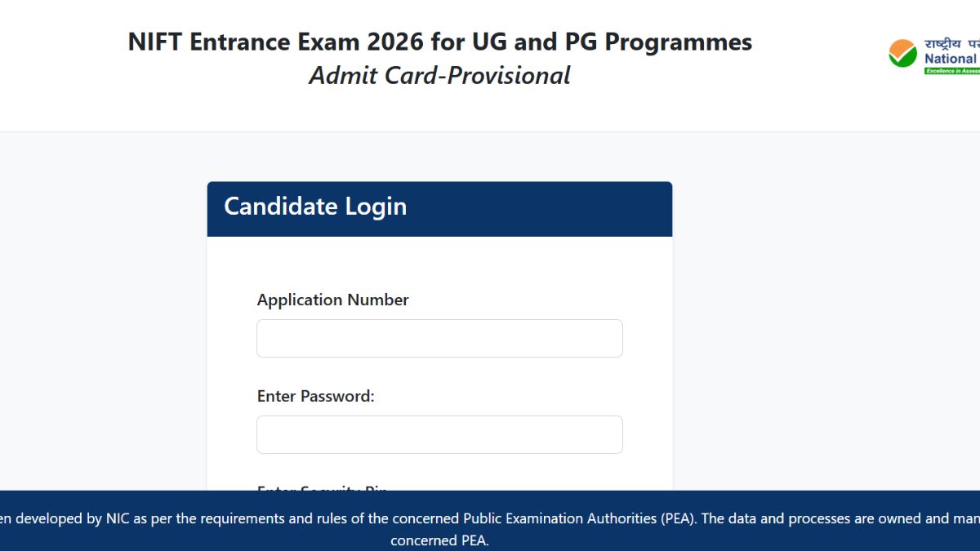Click the NIFT Entrance Exam 2026 page title
Viewport: 980px width, 551px height.
click(439, 42)
